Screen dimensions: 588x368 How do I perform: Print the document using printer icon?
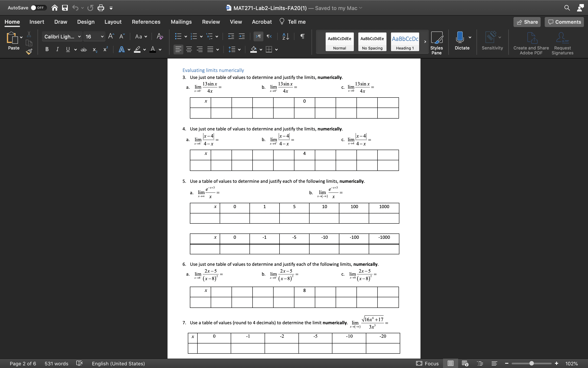coord(101,8)
